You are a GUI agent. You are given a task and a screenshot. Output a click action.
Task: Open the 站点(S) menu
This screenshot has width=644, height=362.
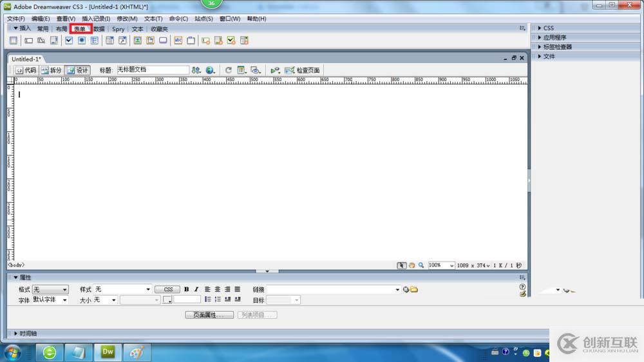pos(204,19)
